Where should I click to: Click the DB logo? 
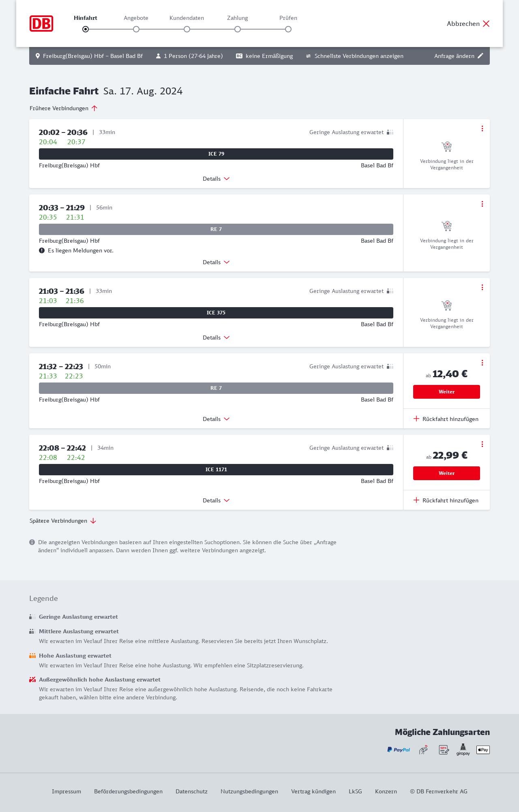click(x=41, y=24)
